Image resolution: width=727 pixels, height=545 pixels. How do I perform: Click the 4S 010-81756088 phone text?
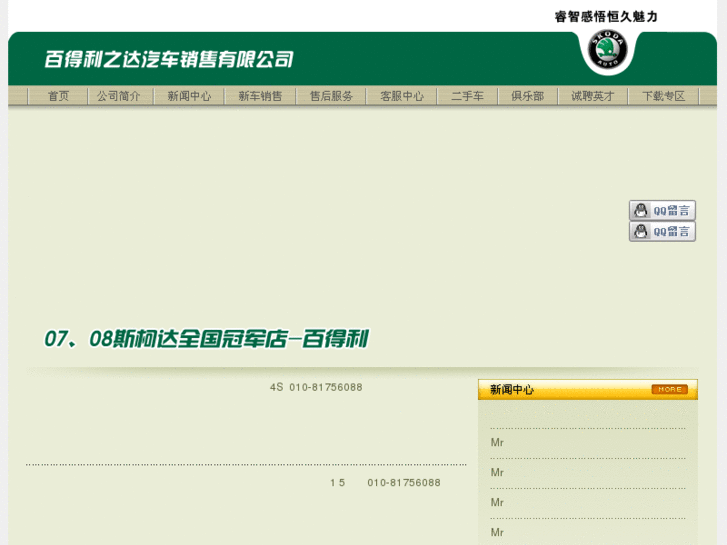(316, 387)
